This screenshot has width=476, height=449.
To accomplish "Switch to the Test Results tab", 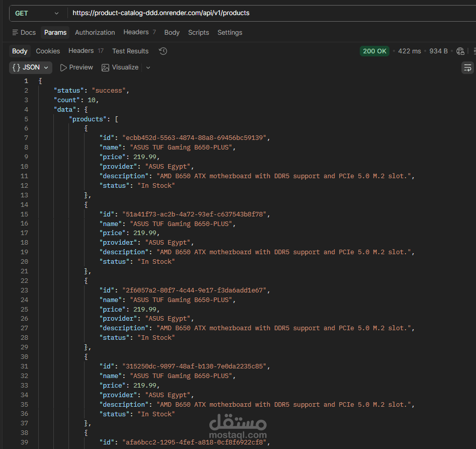I will [x=130, y=51].
